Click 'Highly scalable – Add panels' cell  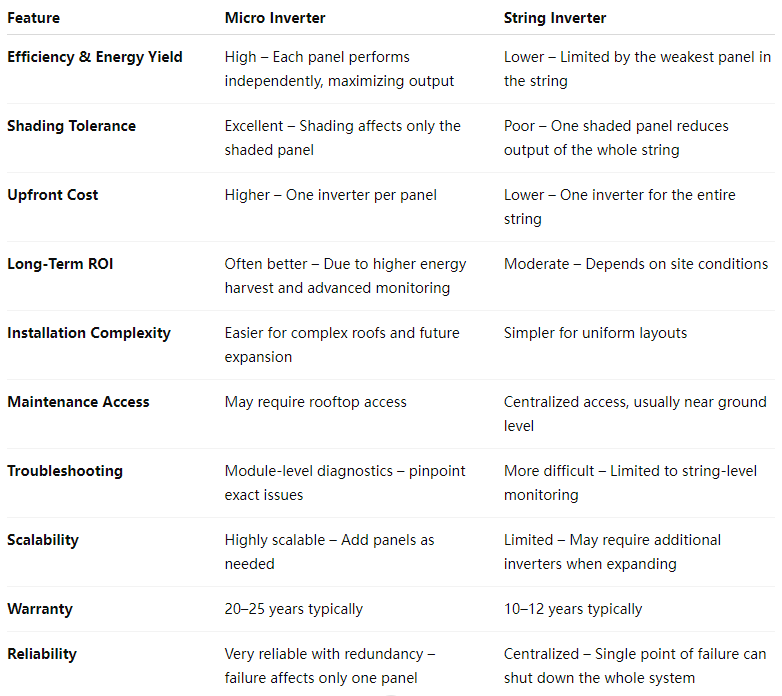coord(329,552)
